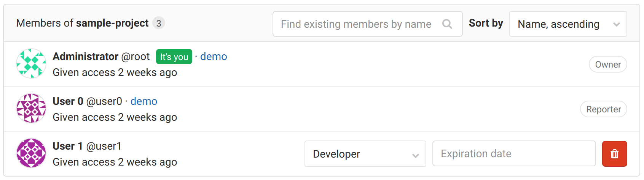The height and width of the screenshot is (180, 644).
Task: Click User 1's avatar image
Action: pyautogui.click(x=31, y=153)
